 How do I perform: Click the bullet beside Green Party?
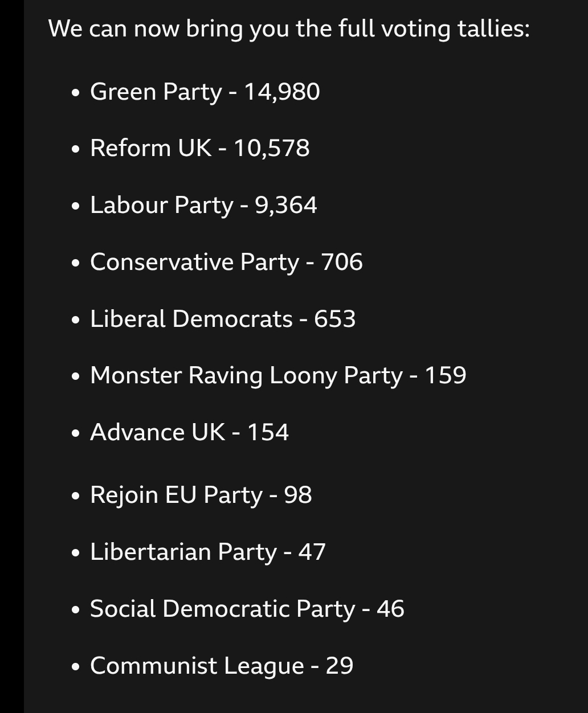76,93
